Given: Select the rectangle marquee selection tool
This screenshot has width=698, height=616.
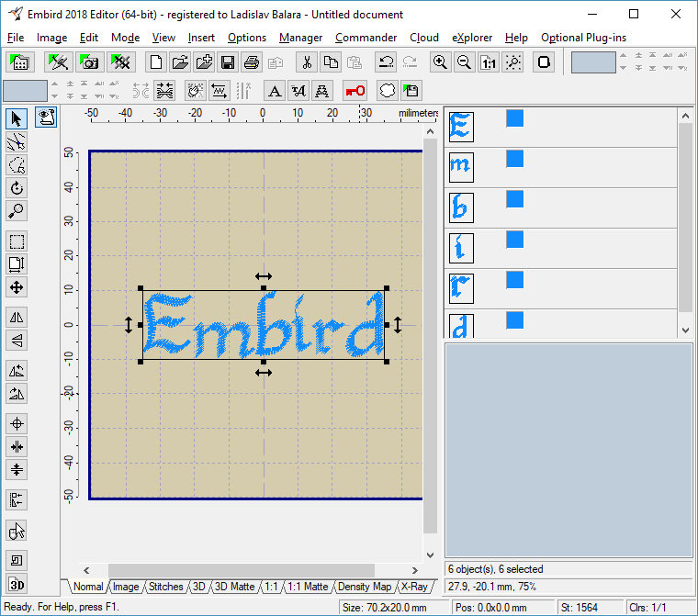Looking at the screenshot, I should coord(17,241).
